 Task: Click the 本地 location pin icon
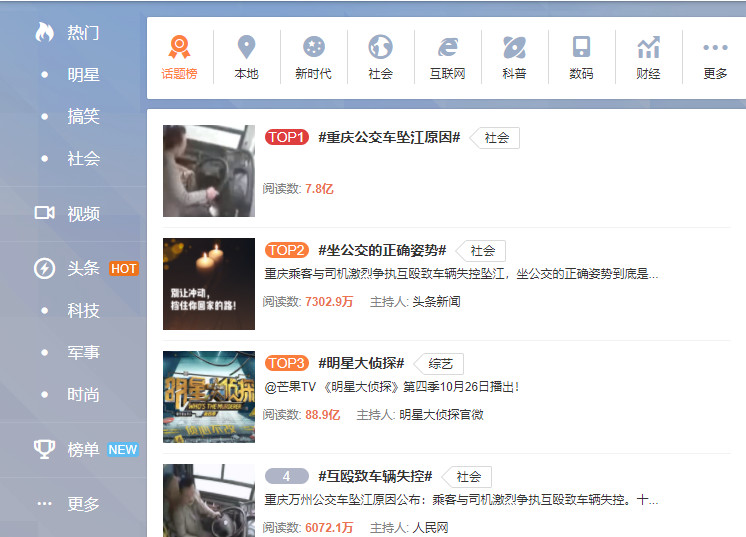click(x=246, y=47)
